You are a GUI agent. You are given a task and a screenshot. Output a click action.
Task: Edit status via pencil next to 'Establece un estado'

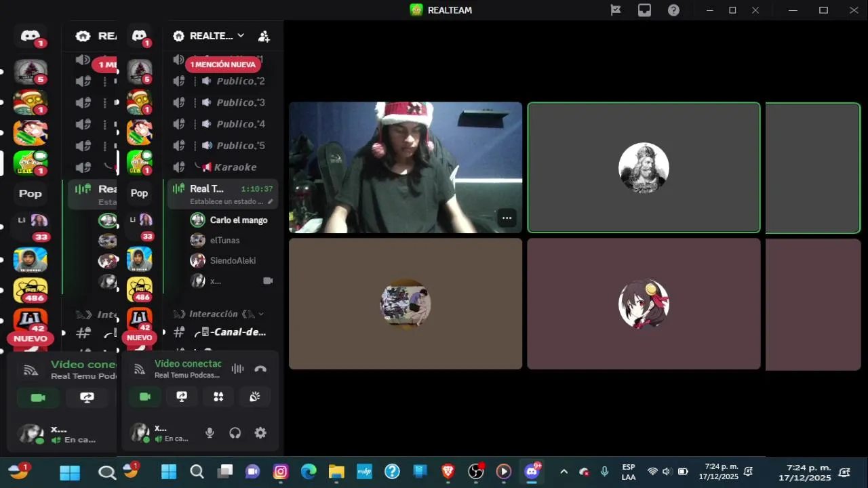pos(271,202)
